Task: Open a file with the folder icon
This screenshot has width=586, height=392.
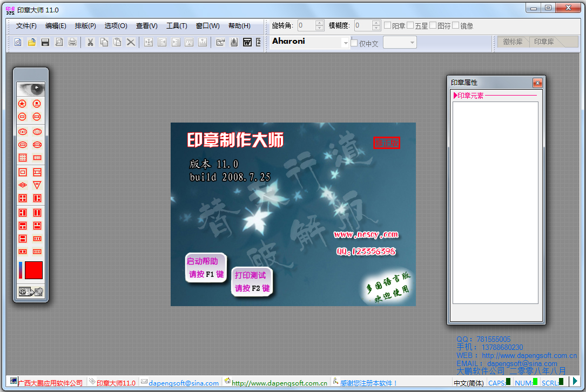Action: (x=32, y=42)
